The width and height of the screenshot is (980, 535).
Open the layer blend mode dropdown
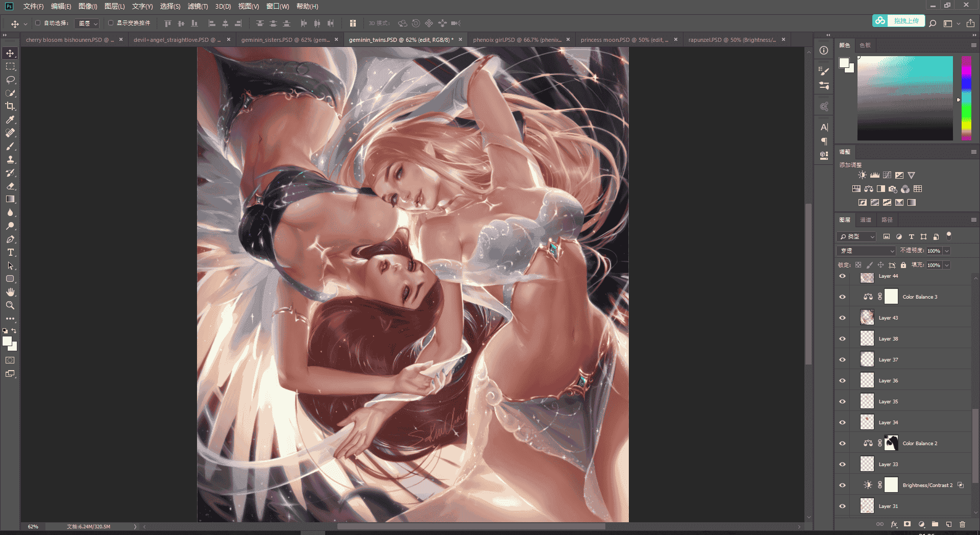(x=867, y=251)
